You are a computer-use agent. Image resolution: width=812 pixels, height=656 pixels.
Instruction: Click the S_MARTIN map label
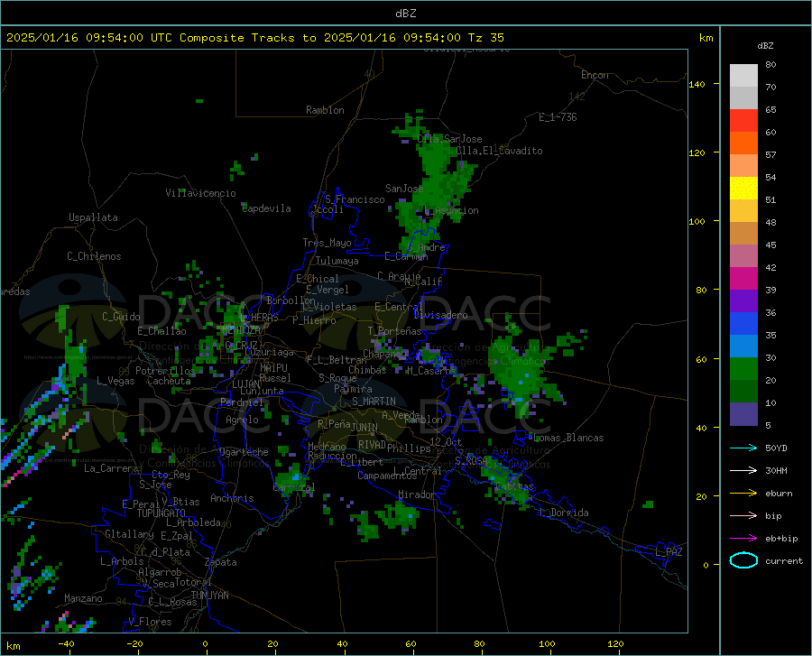pyautogui.click(x=374, y=402)
